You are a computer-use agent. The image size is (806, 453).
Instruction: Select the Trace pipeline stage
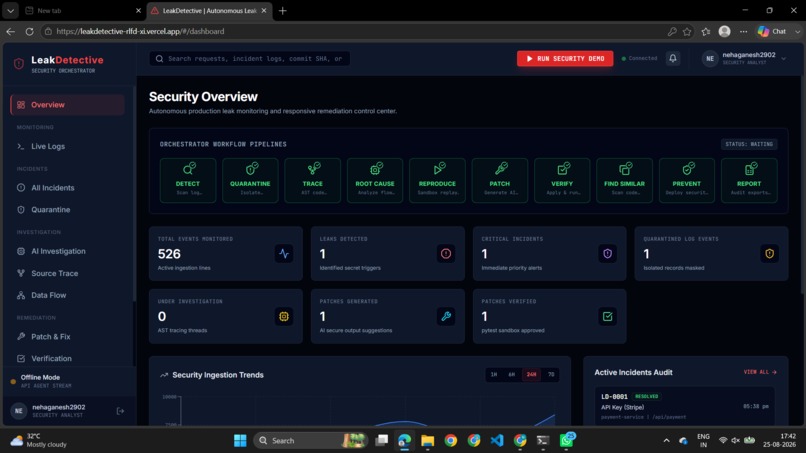(313, 180)
